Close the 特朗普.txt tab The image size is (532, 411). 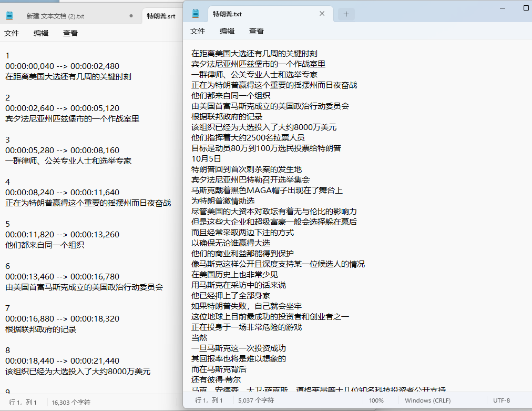[x=322, y=14]
